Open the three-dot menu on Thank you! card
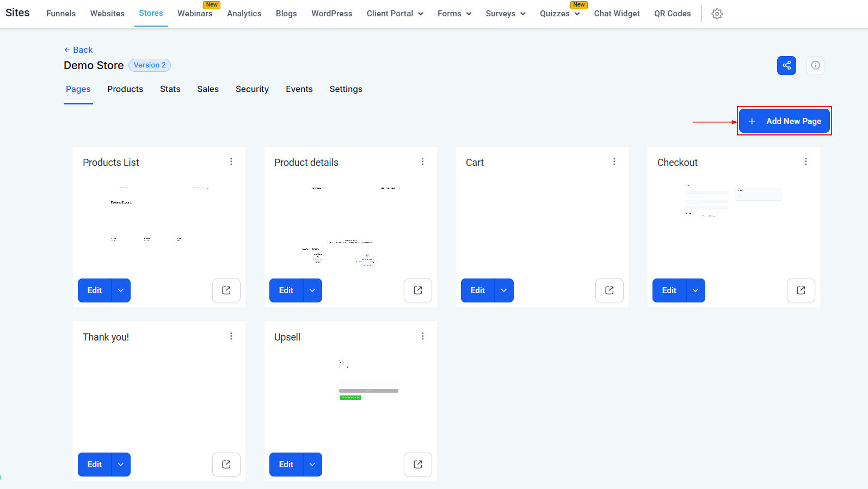Screen dimensions: 868x489 pyautogui.click(x=231, y=337)
